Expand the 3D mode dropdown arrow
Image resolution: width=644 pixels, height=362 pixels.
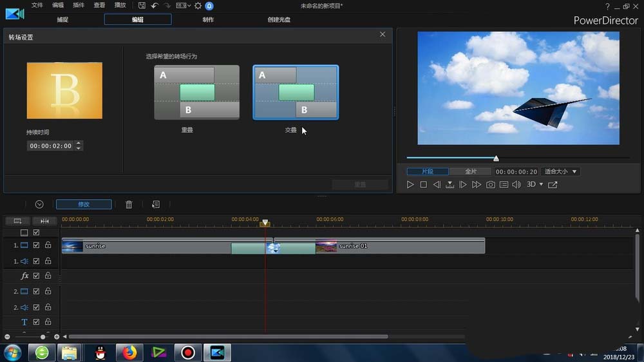tap(541, 184)
